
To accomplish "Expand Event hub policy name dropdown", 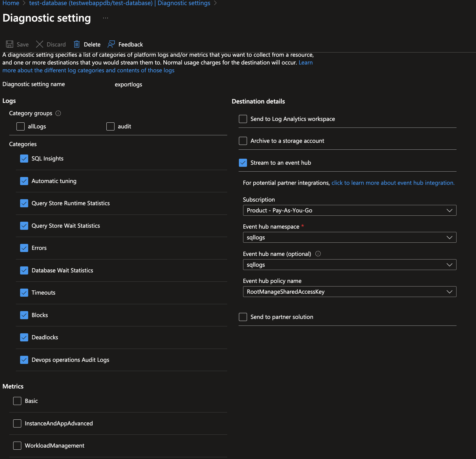I will [349, 292].
